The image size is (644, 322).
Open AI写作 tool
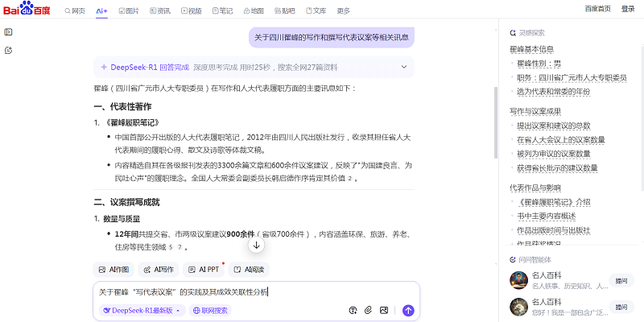(159, 270)
